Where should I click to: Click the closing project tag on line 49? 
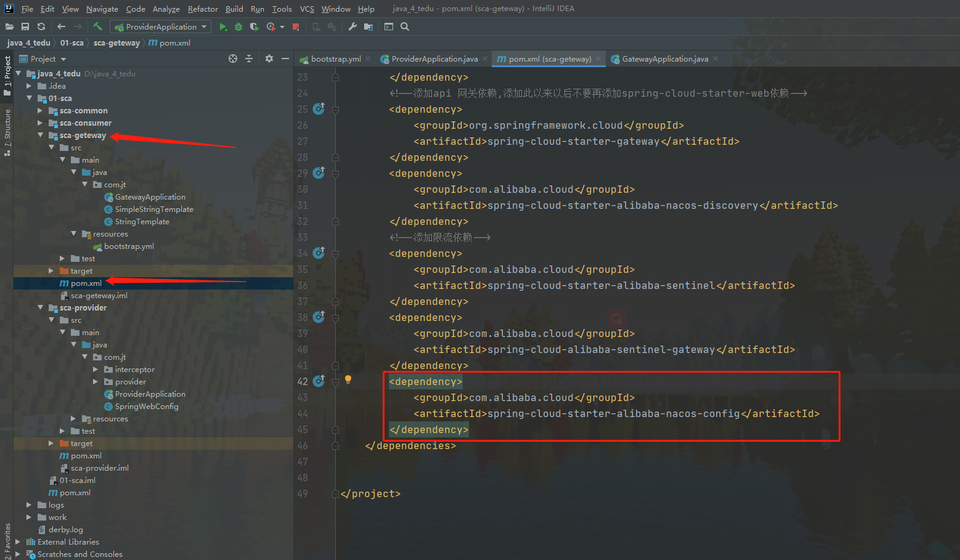pos(370,493)
